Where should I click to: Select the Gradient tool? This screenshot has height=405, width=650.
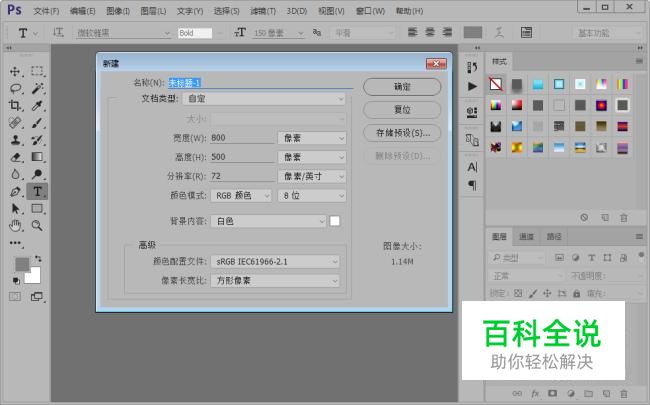37,157
